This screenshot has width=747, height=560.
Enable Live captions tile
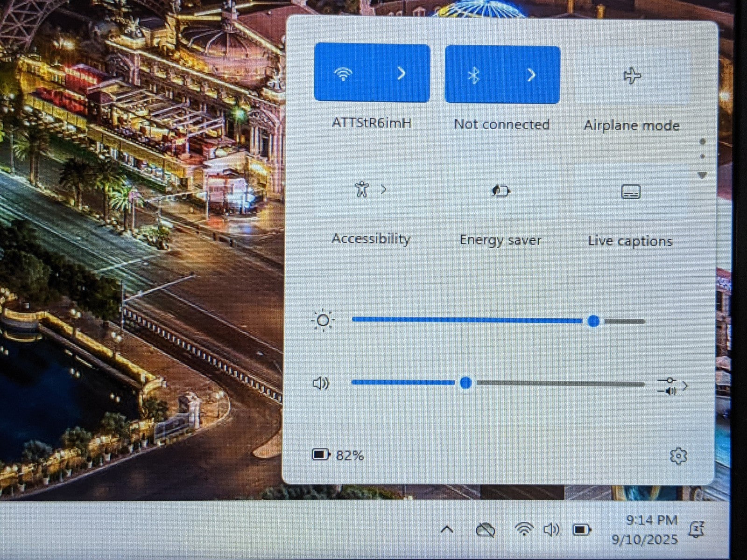631,192
